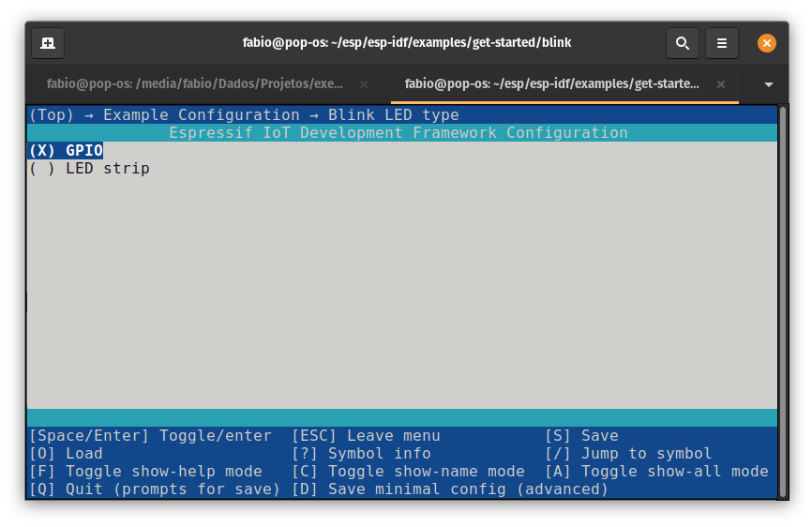This screenshot has height=527, width=812.
Task: Click the breadcrumb '(Top) → Example Configuration → Blink LED type'
Action: (x=244, y=115)
